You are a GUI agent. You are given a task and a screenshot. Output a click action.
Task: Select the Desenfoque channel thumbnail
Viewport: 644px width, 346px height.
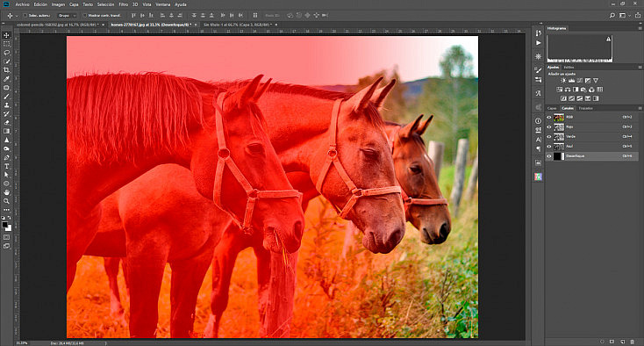559,156
